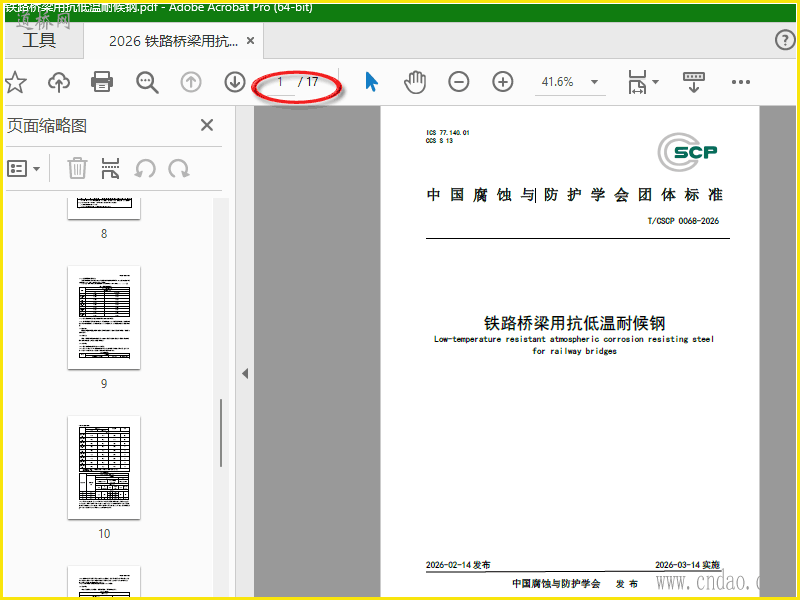Screen dimensions: 800x600
Task: Go to next page arrow
Action: click(x=235, y=82)
